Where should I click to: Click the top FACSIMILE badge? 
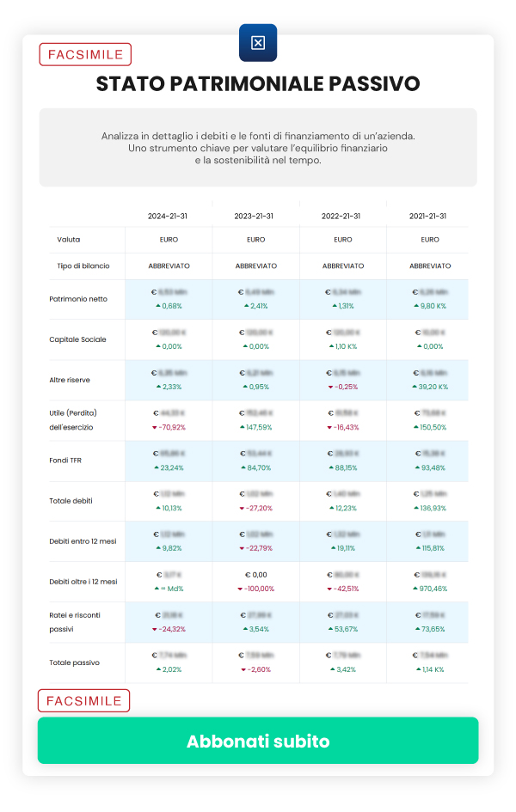85,55
